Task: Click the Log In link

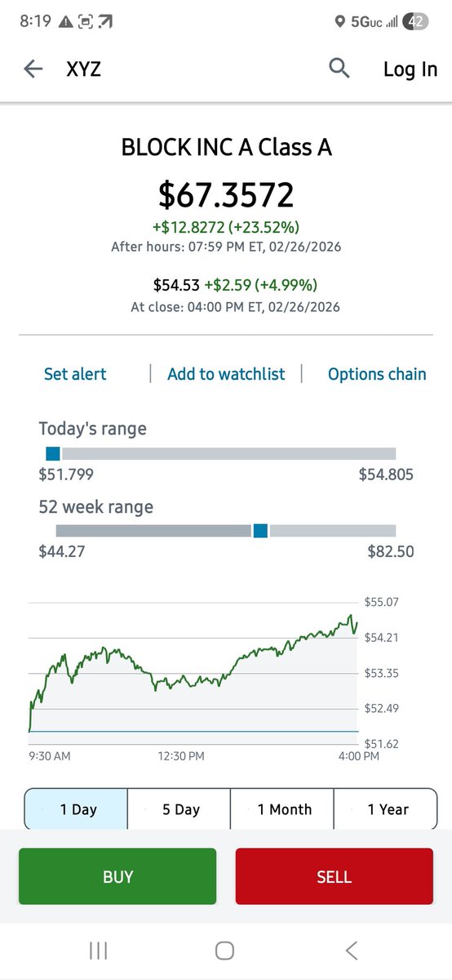Action: click(410, 69)
